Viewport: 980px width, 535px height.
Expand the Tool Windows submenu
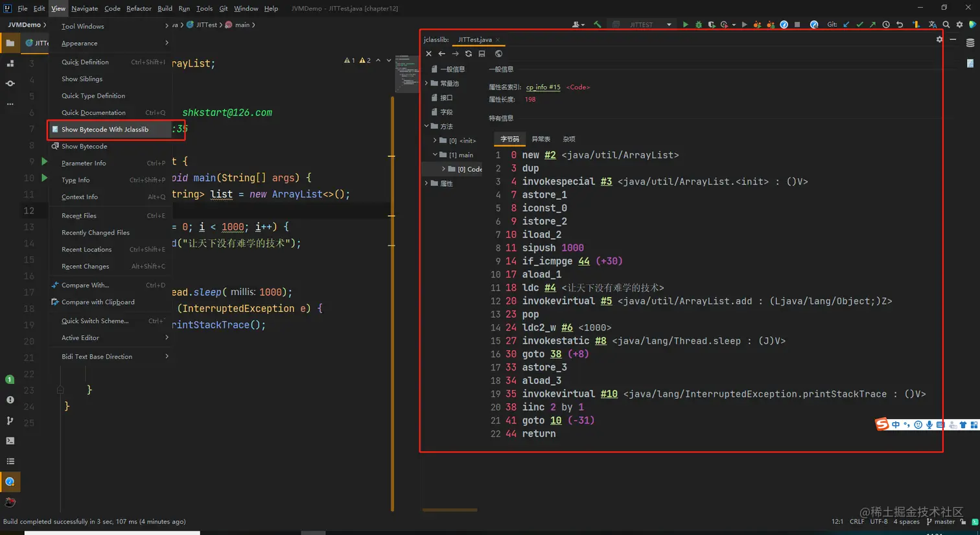[111, 26]
